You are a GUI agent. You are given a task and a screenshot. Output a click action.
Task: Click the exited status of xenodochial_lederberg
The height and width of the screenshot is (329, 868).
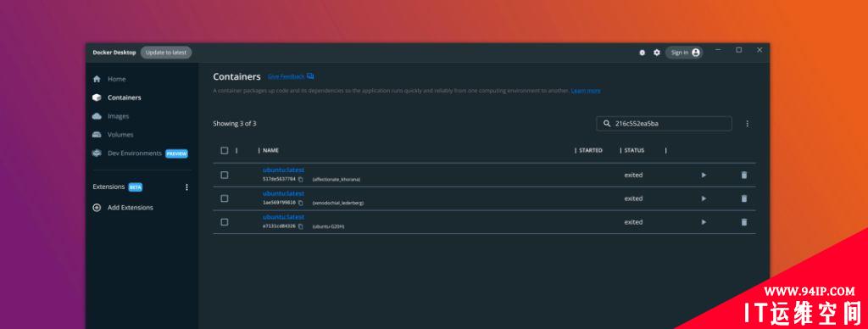633,198
